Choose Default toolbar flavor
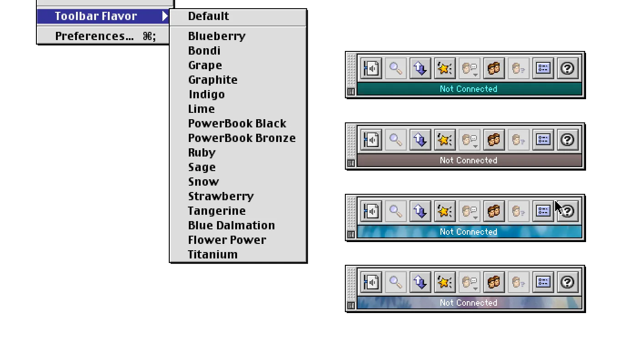This screenshot has width=637, height=364. (x=238, y=16)
